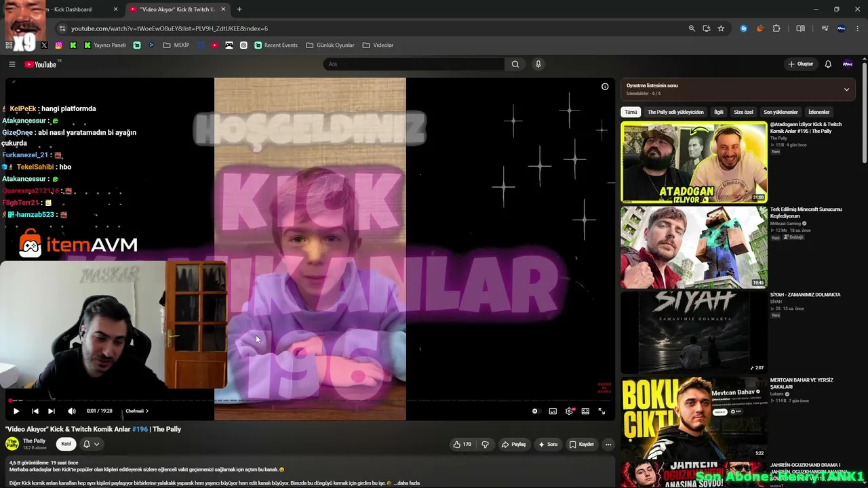Open the Yayıncı Paneli bookmark
Viewport: 868px width, 488px height.
pos(105,45)
